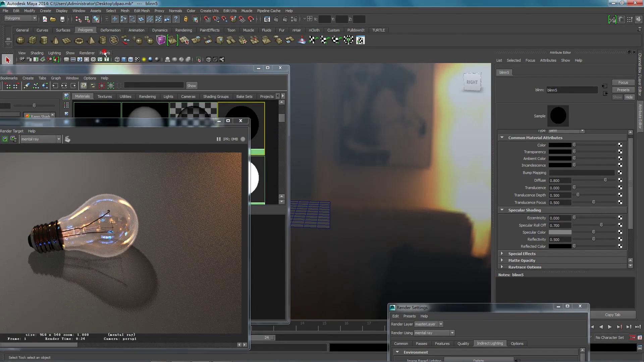Click the polygon cone shelf icon
644x362 pixels.
pyautogui.click(x=55, y=41)
